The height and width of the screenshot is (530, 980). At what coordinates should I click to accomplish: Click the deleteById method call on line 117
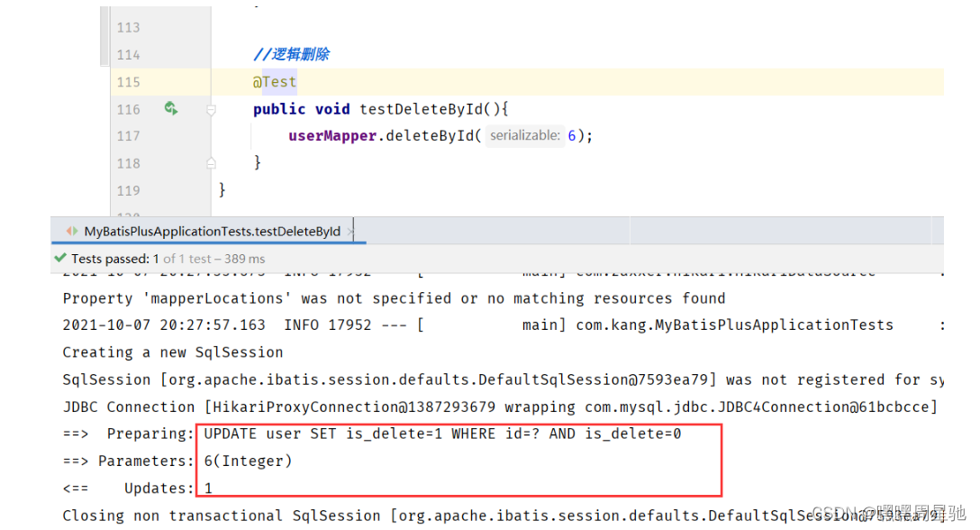430,136
